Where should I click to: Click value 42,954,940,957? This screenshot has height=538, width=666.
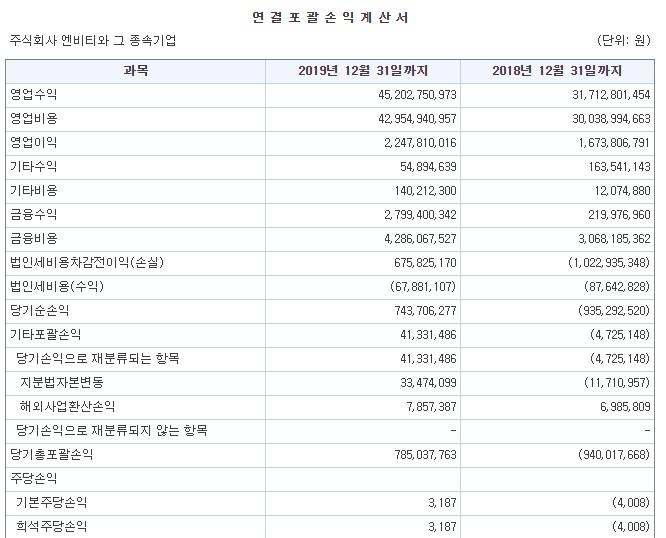(x=417, y=118)
